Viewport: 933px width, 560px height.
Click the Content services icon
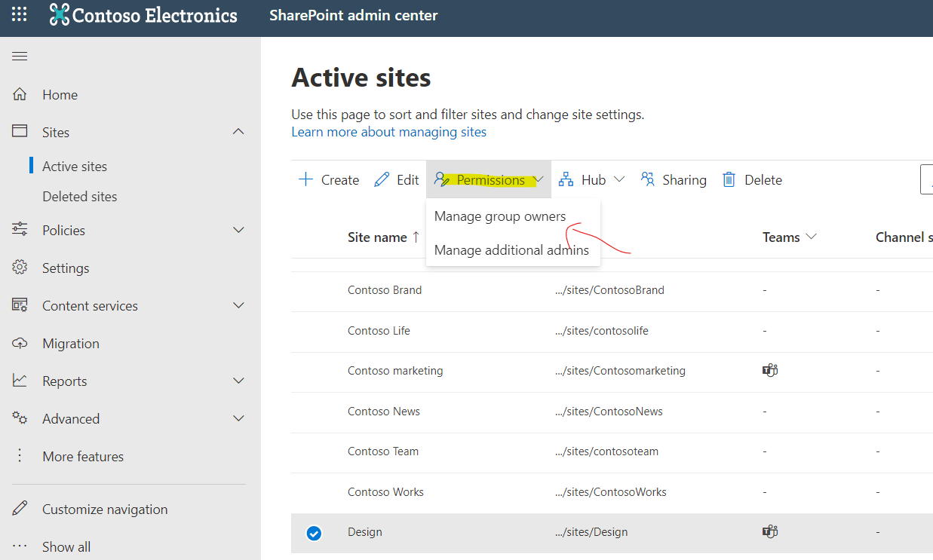(20, 305)
